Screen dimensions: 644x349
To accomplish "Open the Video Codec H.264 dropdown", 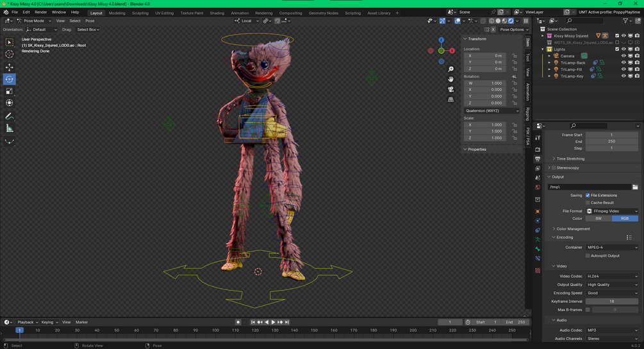I will tap(612, 277).
